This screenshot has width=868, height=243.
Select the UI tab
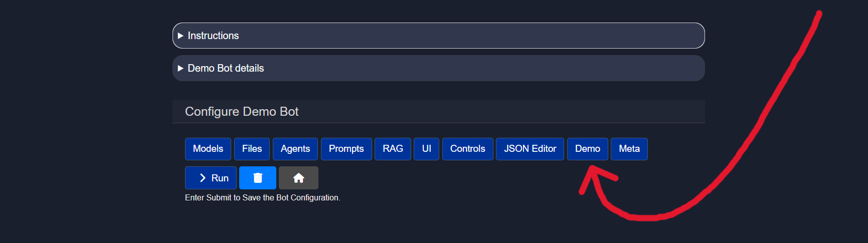426,149
